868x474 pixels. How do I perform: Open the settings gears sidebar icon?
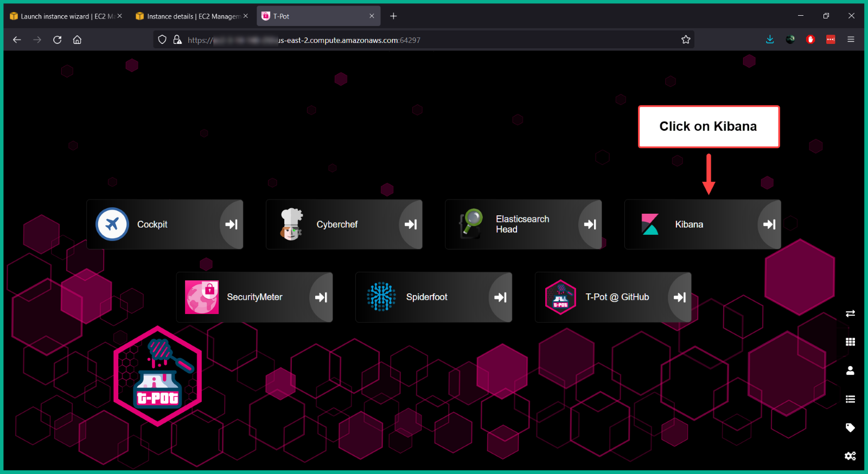(x=850, y=456)
